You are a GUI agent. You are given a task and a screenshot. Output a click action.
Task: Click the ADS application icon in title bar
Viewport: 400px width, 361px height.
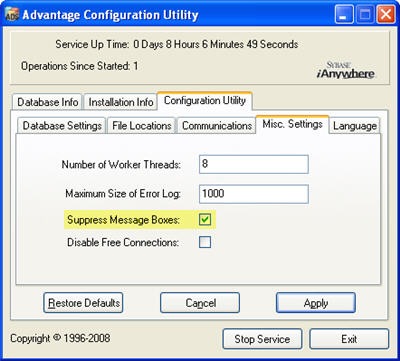pos(11,15)
